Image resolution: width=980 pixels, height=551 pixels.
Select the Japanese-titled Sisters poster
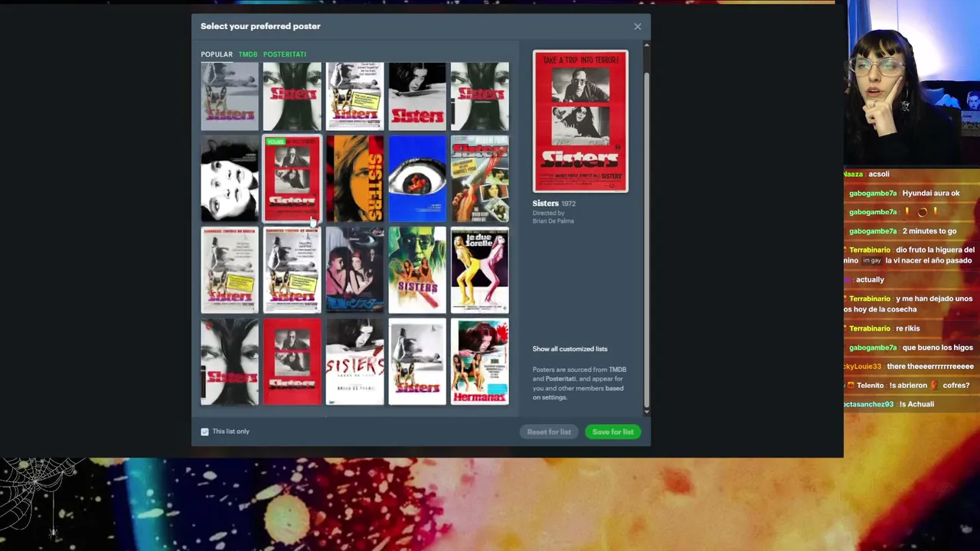coord(354,270)
